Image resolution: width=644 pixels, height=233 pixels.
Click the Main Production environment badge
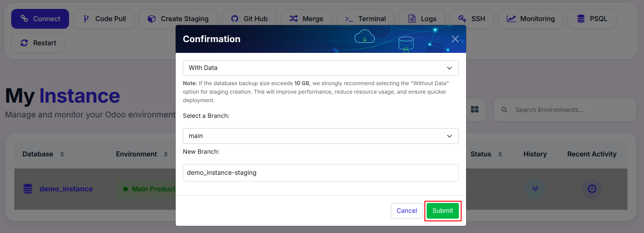(147, 189)
